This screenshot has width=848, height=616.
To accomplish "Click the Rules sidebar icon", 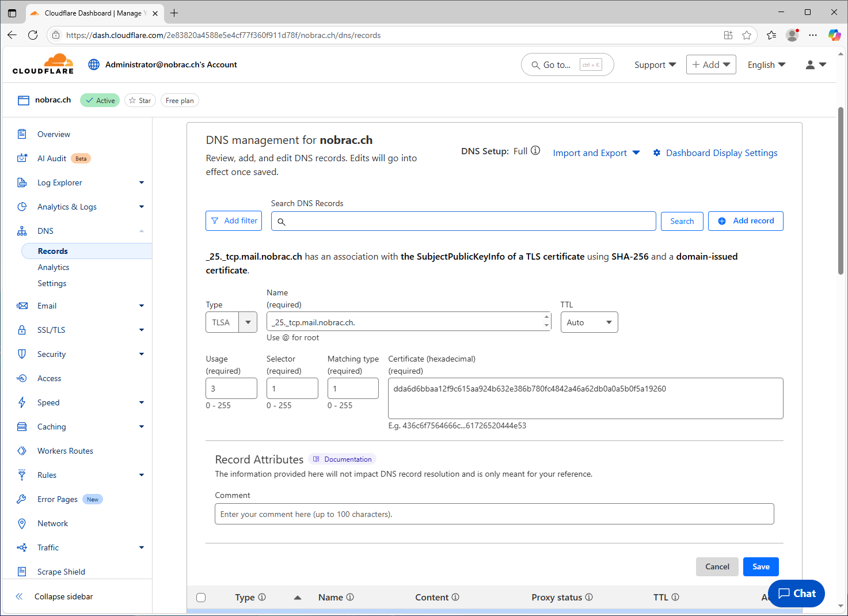I will [22, 475].
